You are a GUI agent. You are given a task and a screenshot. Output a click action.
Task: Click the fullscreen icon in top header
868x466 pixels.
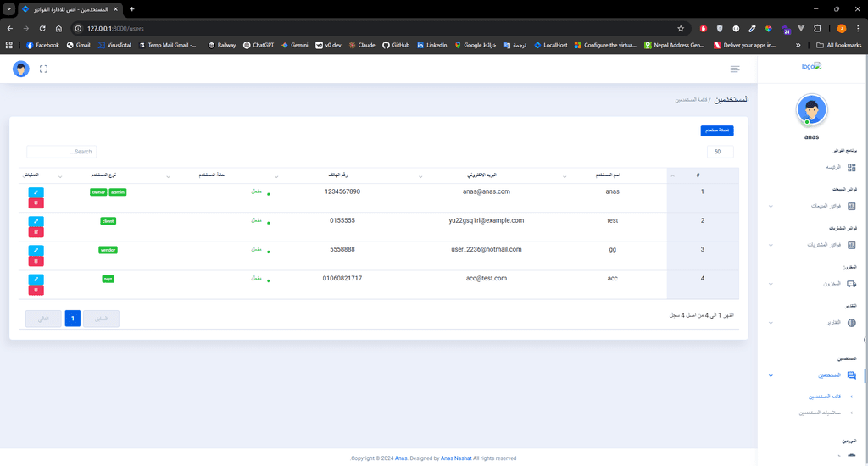click(43, 69)
